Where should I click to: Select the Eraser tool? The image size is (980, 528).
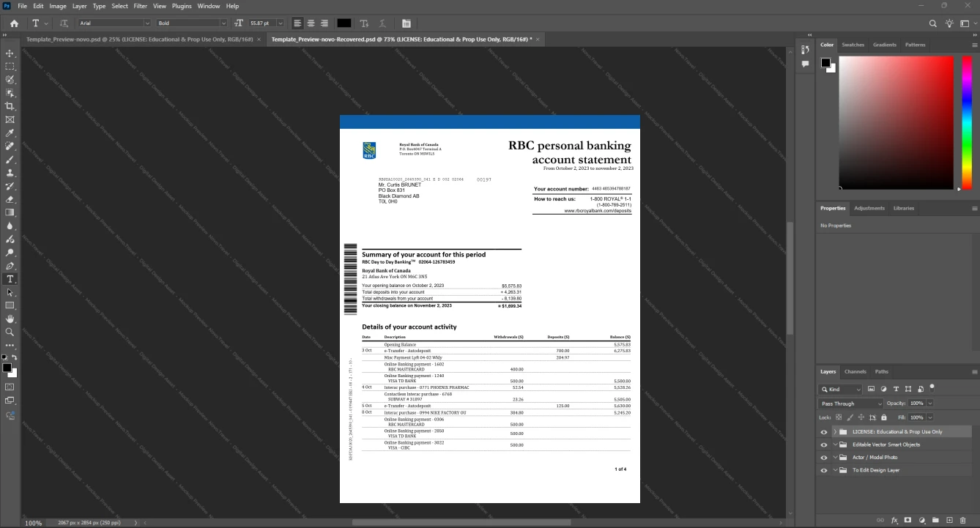pyautogui.click(x=10, y=199)
